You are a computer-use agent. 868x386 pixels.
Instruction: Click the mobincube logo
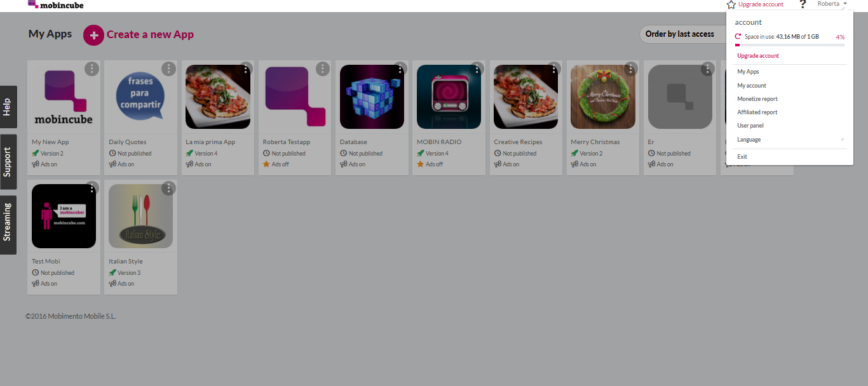click(x=55, y=4)
